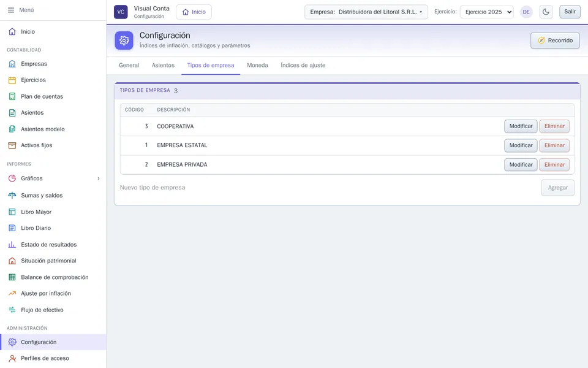The height and width of the screenshot is (368, 588).
Task: Click the Agregar button
Action: [x=557, y=188]
